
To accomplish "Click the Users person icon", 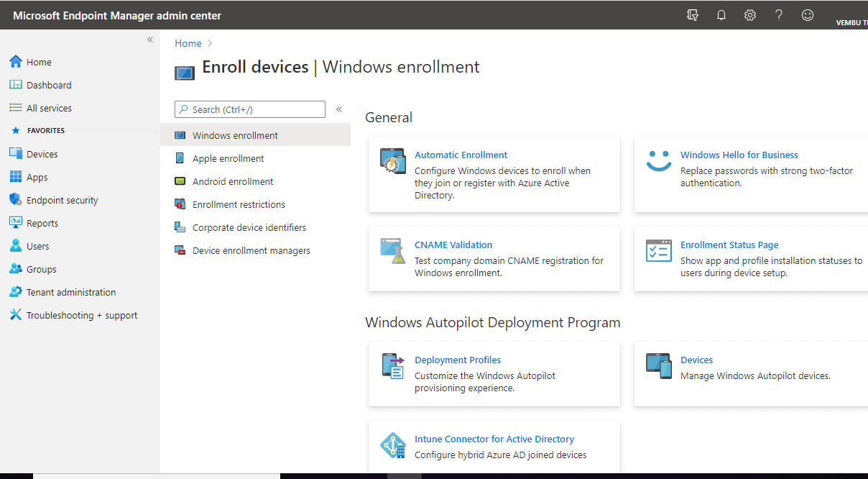I will [x=16, y=246].
